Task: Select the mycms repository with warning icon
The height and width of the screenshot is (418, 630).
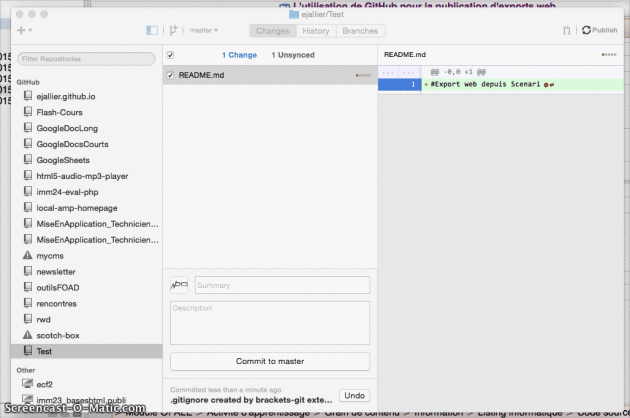Action: pyautogui.click(x=50, y=256)
